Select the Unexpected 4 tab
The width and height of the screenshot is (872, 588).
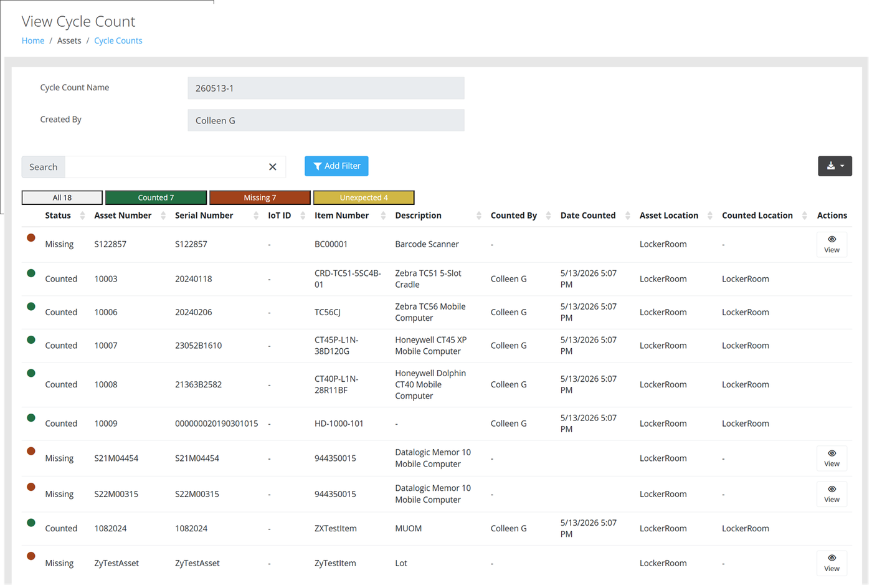364,197
